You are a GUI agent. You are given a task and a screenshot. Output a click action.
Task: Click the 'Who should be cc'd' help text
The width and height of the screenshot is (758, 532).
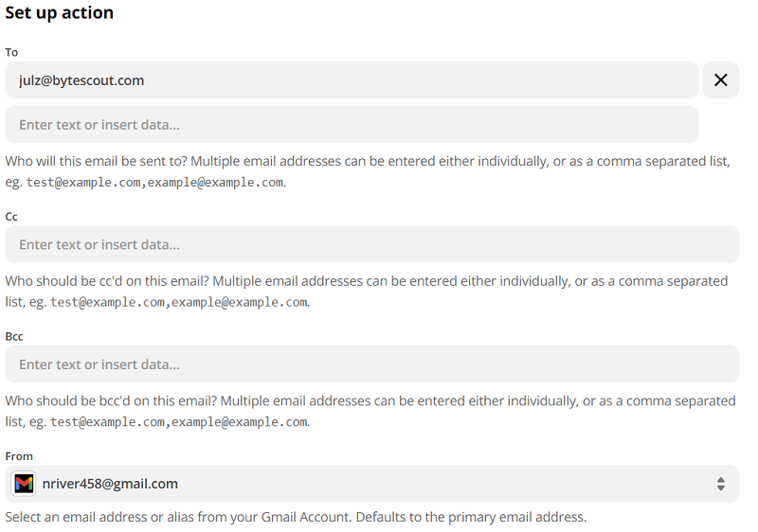(284, 281)
